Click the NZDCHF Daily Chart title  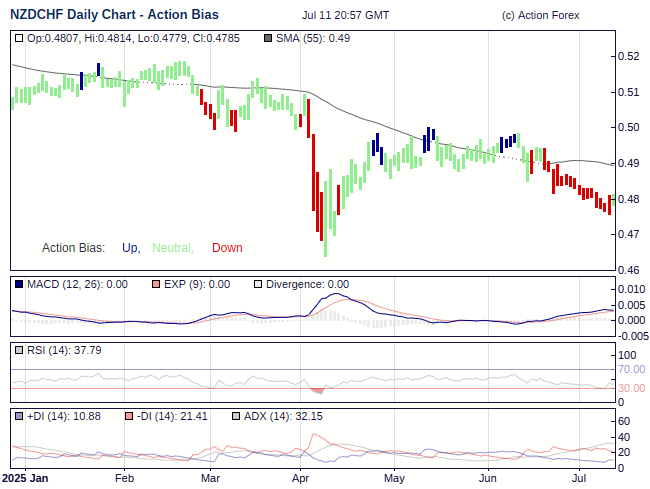[115, 15]
